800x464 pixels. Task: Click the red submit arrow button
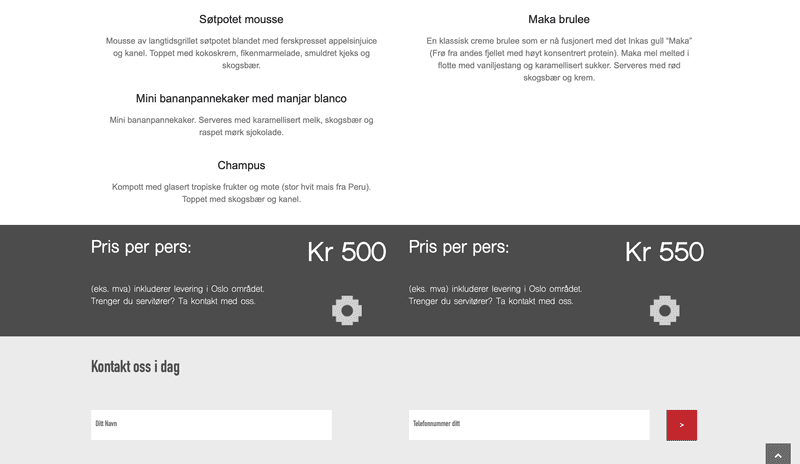(681, 425)
